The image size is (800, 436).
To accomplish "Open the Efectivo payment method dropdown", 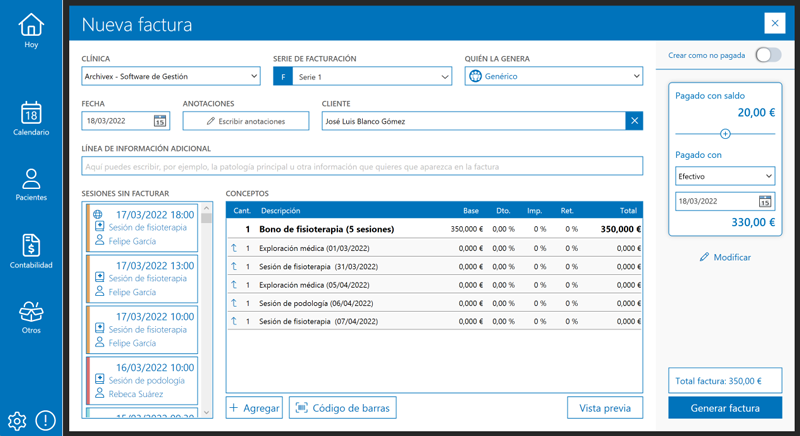I will coord(725,176).
